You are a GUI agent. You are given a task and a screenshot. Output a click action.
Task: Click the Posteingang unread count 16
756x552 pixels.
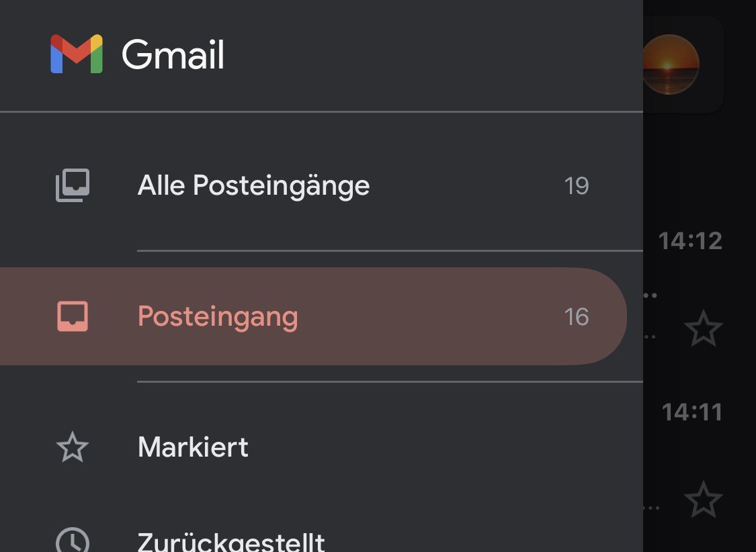tap(577, 317)
